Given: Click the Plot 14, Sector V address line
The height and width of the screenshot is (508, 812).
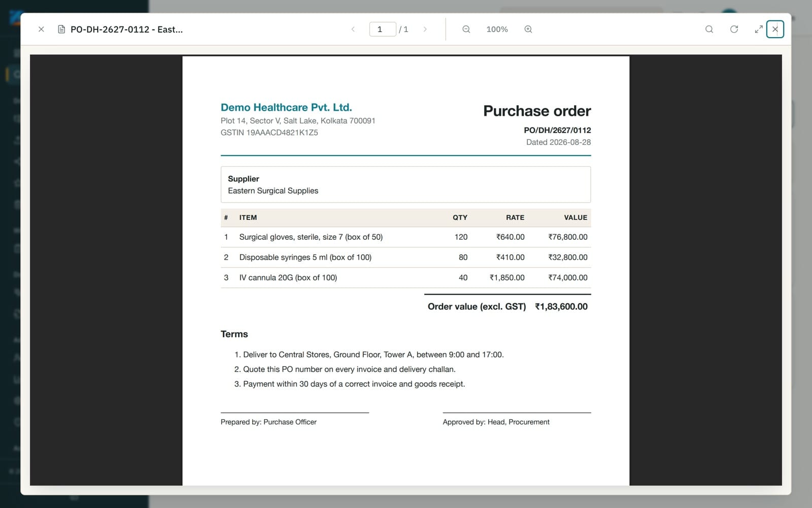Looking at the screenshot, I should tap(298, 121).
